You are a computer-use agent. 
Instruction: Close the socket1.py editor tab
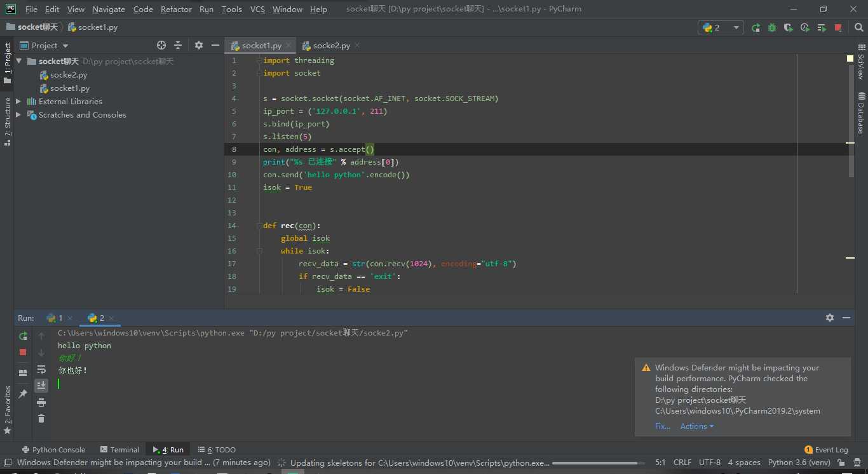coord(288,45)
